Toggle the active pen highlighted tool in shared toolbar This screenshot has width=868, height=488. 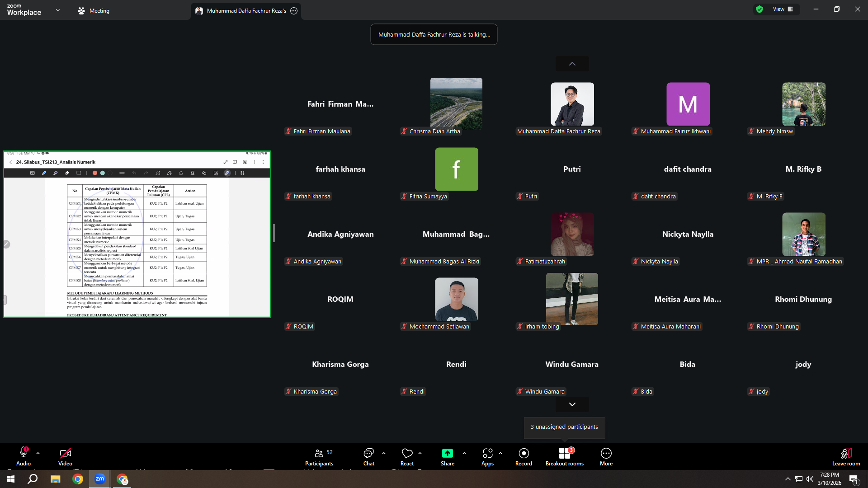(x=227, y=173)
